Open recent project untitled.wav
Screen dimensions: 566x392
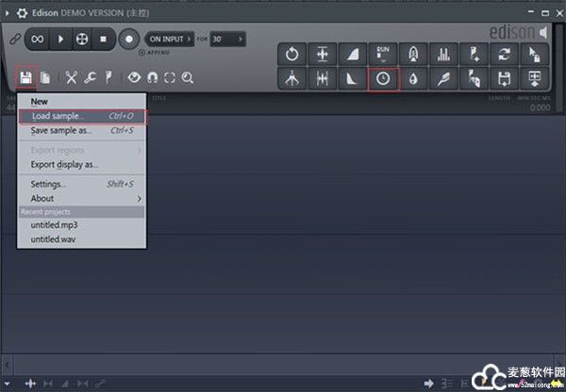(x=82, y=239)
